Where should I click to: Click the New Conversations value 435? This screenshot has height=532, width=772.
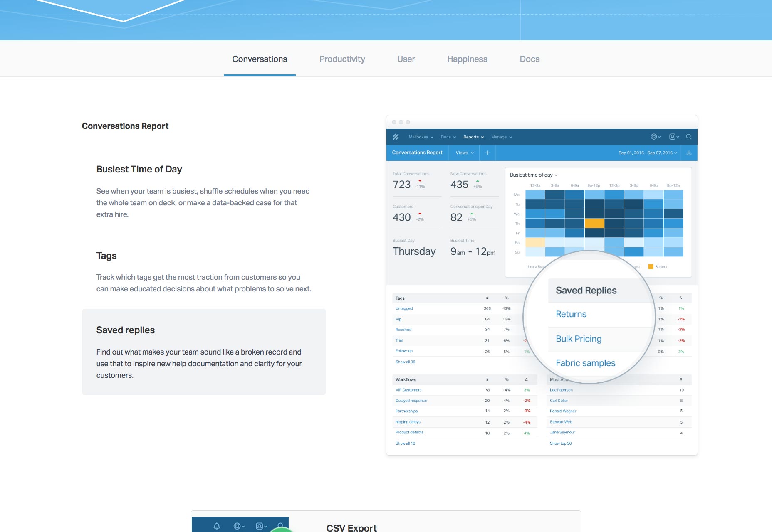pos(459,185)
